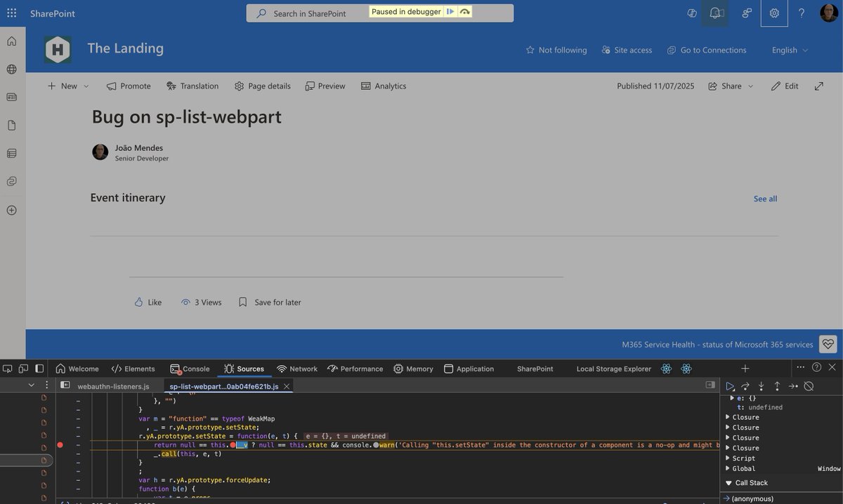Screen dimensions: 843x504
Task: Open Page details
Action: click(x=262, y=86)
